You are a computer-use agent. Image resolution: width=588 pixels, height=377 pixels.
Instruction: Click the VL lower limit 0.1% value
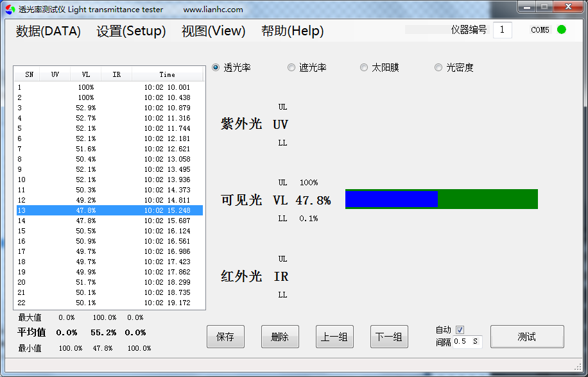309,218
